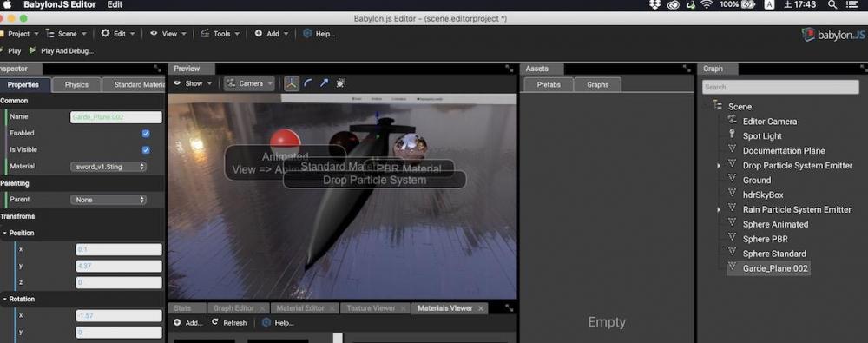The height and width of the screenshot is (343, 868).
Task: Click the bounding box gizmo icon
Action: [x=341, y=83]
